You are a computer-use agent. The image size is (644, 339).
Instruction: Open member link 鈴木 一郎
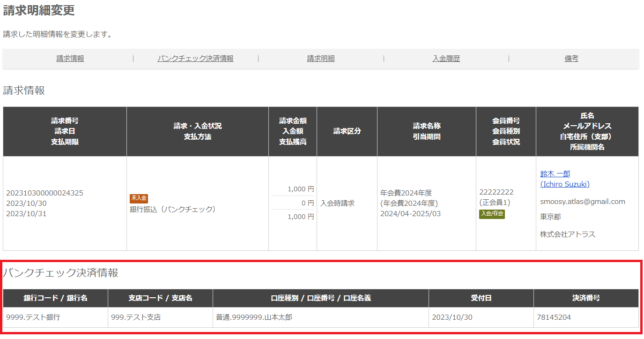tap(555, 173)
